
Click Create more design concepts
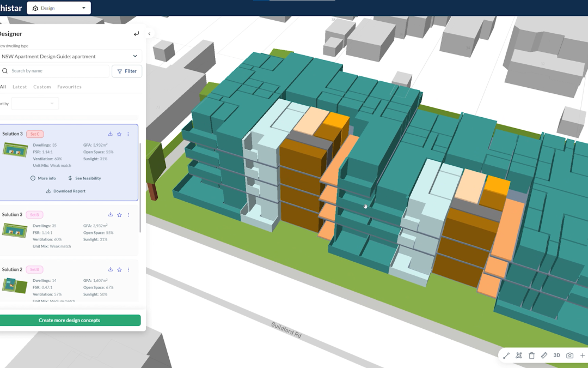click(x=71, y=320)
